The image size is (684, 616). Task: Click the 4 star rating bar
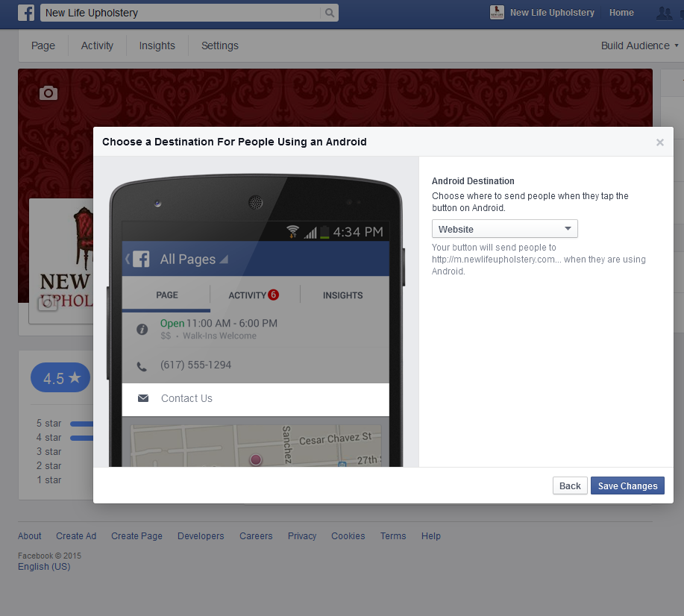point(81,438)
